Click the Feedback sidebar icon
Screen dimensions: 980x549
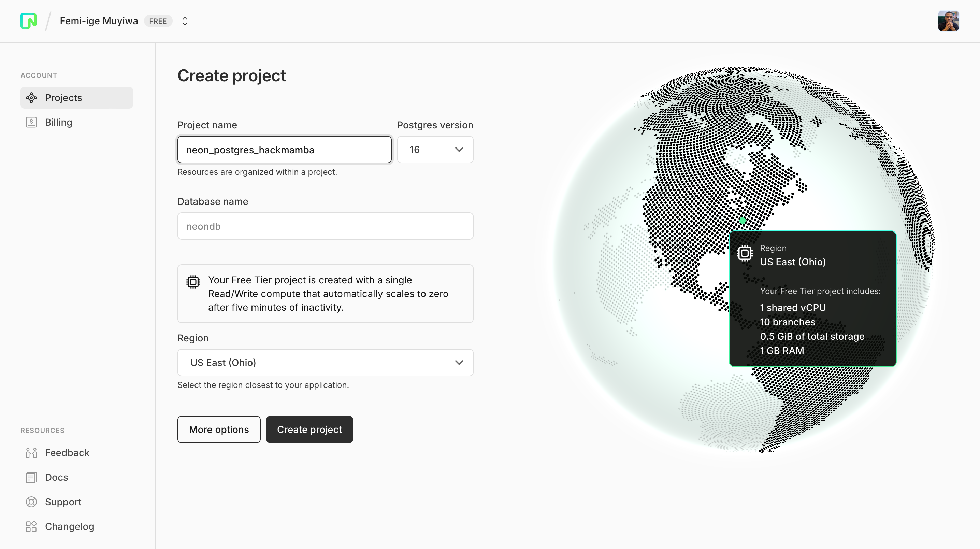point(31,453)
